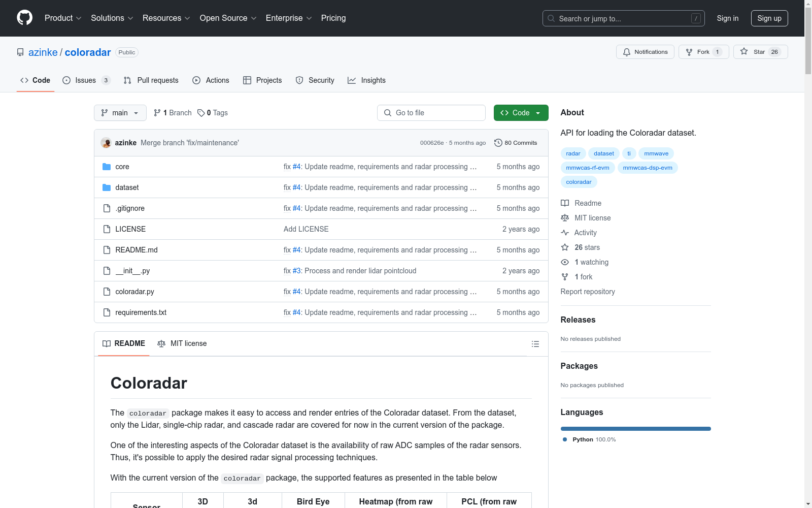This screenshot has width=812, height=508.
Task: Click the Go to file search field
Action: pos(431,113)
